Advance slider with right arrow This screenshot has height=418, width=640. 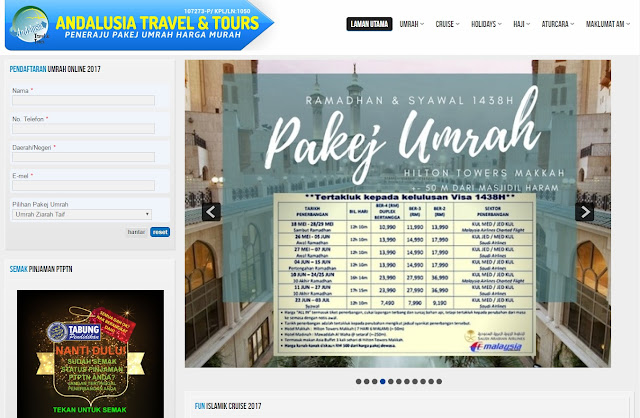coord(584,212)
